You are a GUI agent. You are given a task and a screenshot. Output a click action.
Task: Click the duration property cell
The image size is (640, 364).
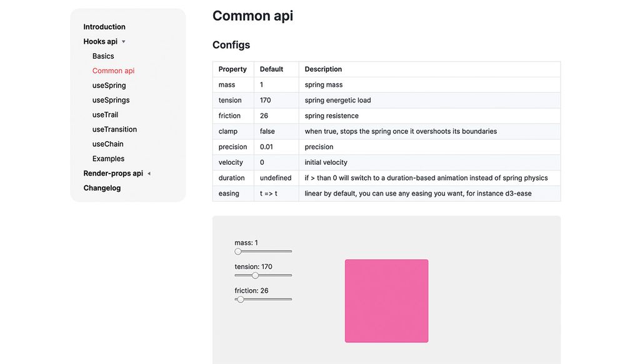(232, 178)
